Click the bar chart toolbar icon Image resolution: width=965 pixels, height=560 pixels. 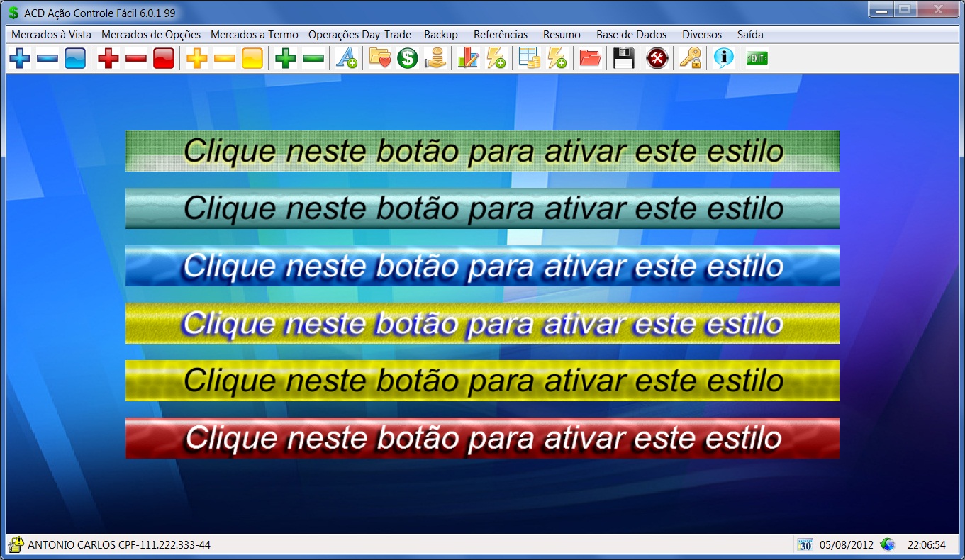468,58
